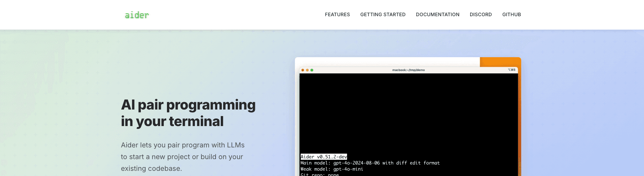
Task: Click the yellow minimize dot in terminal demo
Action: point(307,70)
